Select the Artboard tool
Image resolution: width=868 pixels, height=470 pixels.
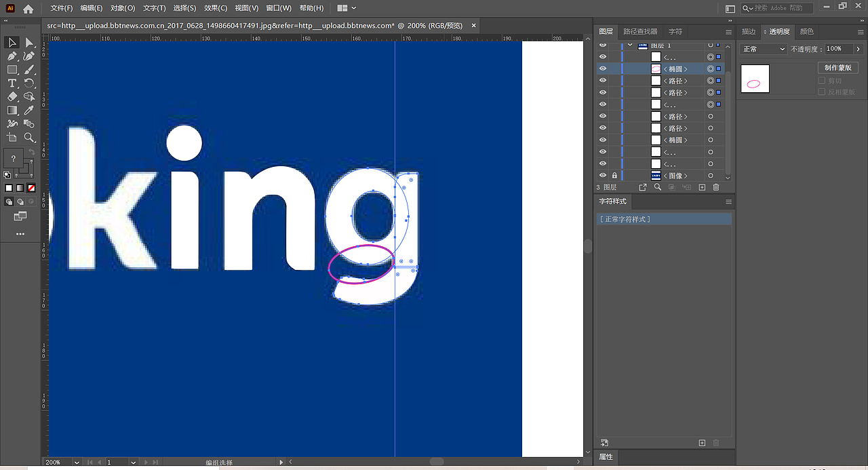(12, 138)
